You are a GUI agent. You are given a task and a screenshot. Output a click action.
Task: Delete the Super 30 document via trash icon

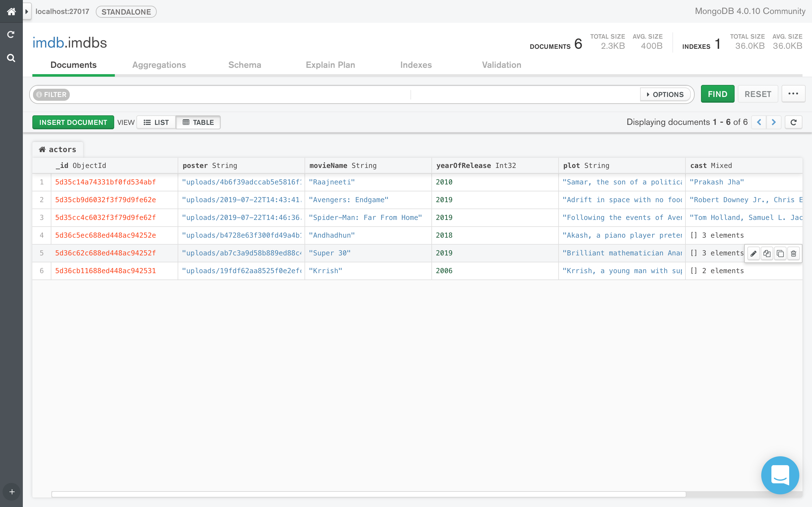793,253
